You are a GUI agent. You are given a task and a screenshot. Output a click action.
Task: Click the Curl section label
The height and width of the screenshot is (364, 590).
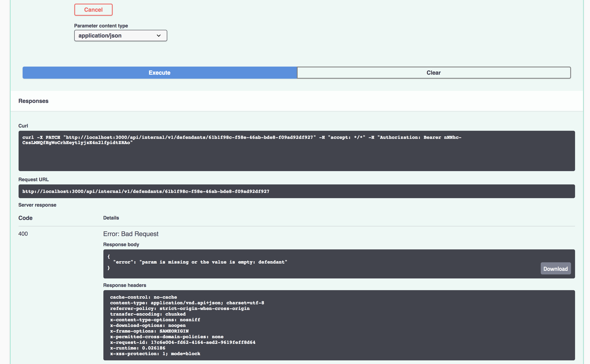[23, 126]
